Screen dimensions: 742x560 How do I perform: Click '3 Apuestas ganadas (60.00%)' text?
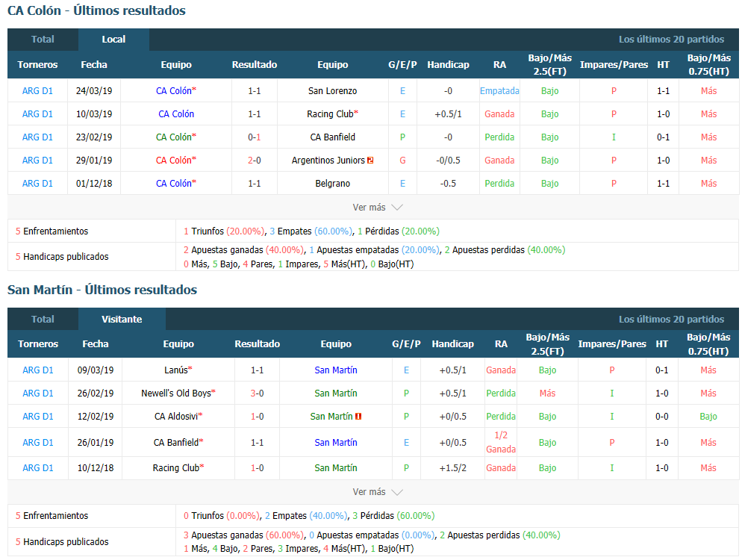(x=243, y=535)
